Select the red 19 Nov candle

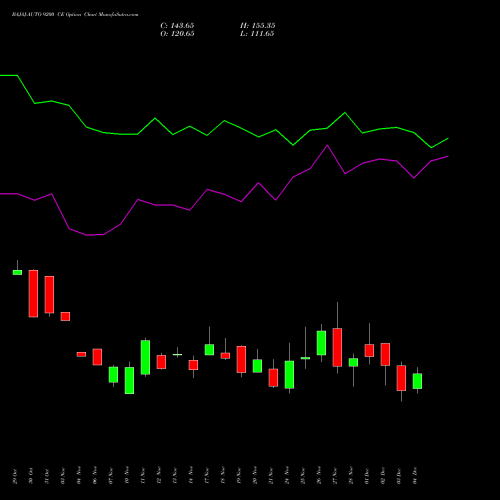pos(241,359)
